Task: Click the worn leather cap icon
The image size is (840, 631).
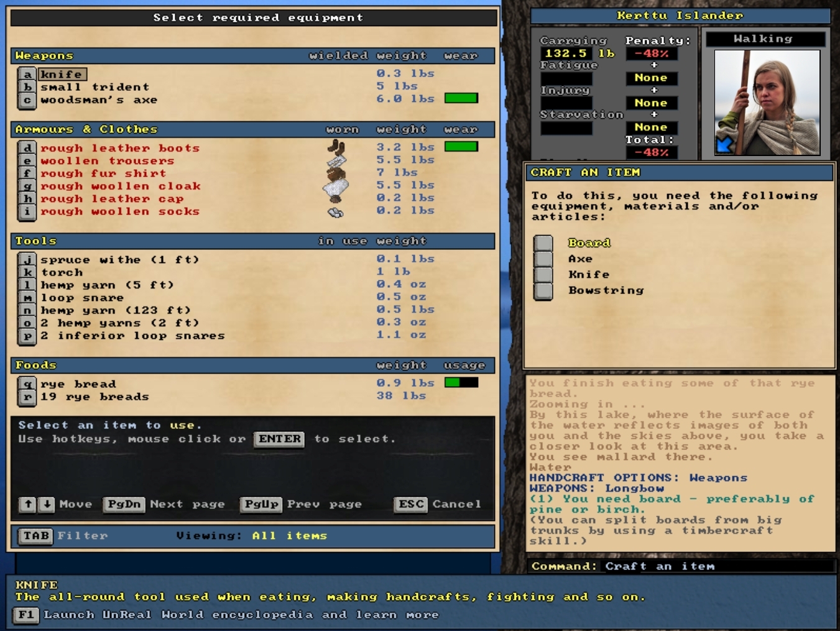Action: 336,198
